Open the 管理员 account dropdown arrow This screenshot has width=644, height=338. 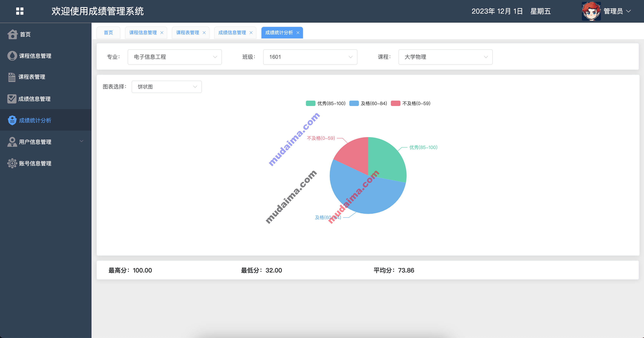click(x=628, y=11)
